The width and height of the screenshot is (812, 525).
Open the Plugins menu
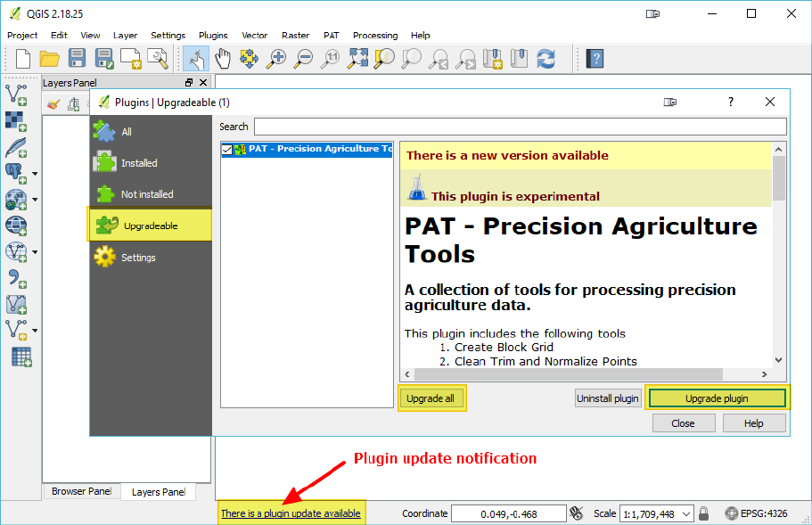tap(213, 35)
